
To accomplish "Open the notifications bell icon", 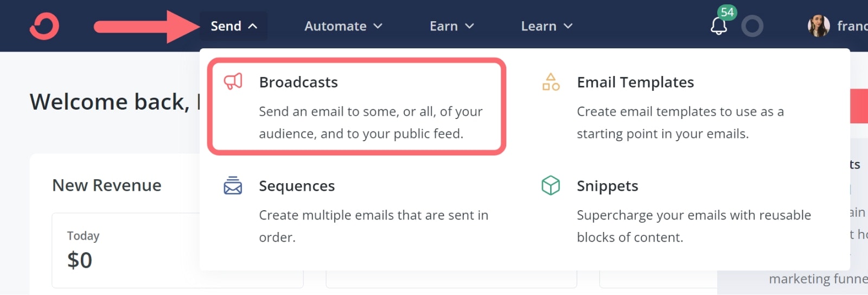I will click(x=719, y=26).
